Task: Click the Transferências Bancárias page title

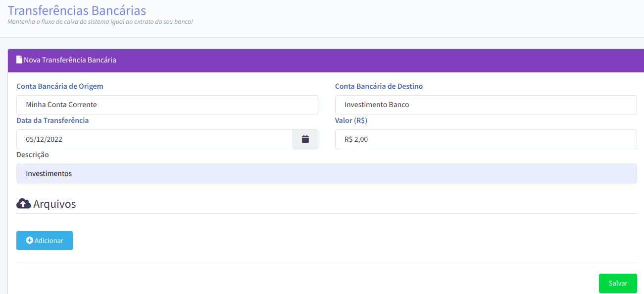Action: pyautogui.click(x=77, y=10)
